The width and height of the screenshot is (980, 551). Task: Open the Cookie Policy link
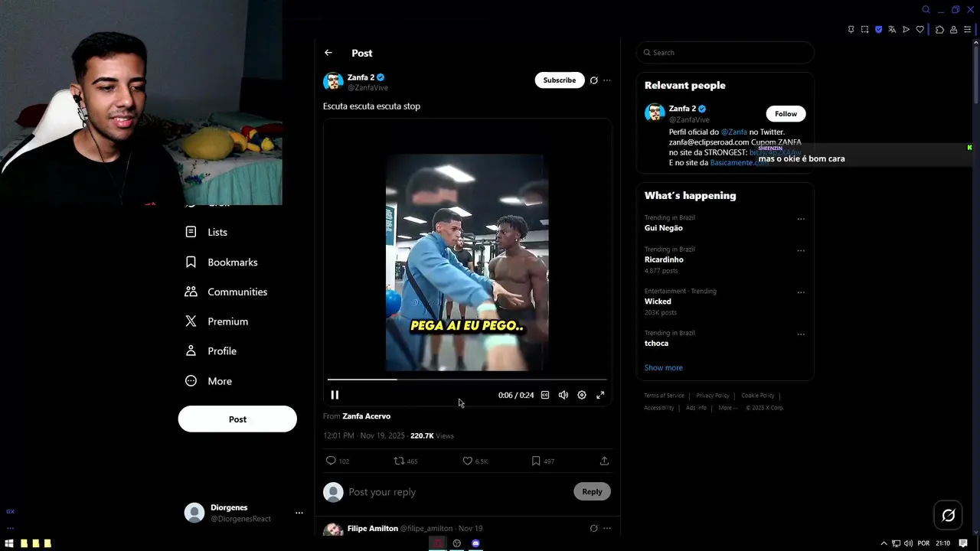coord(758,396)
